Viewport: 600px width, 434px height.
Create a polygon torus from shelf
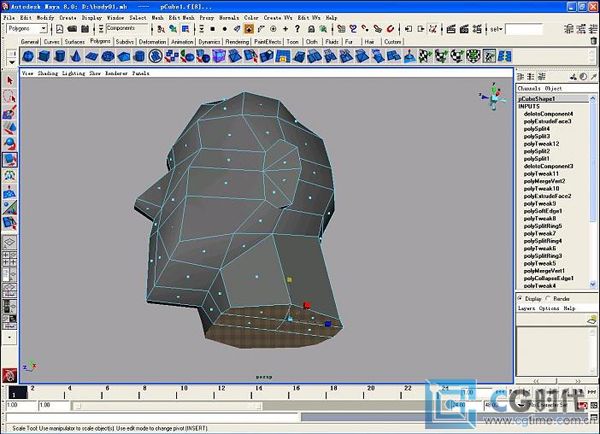click(x=108, y=57)
